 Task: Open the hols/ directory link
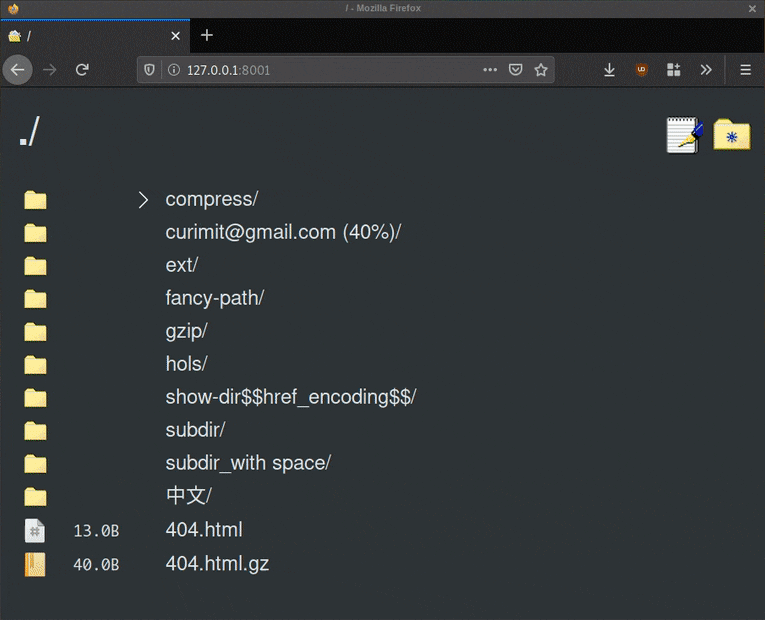coord(186,364)
